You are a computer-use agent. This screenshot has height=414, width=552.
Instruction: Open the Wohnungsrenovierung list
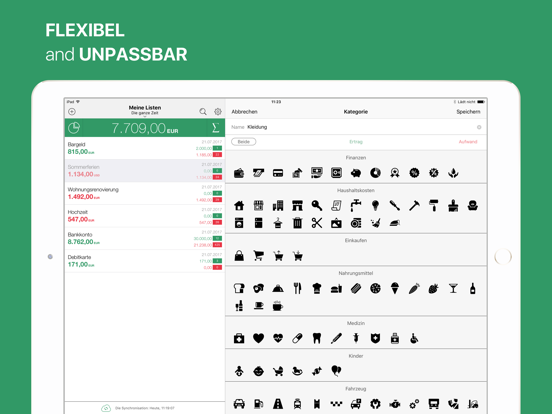(145, 193)
